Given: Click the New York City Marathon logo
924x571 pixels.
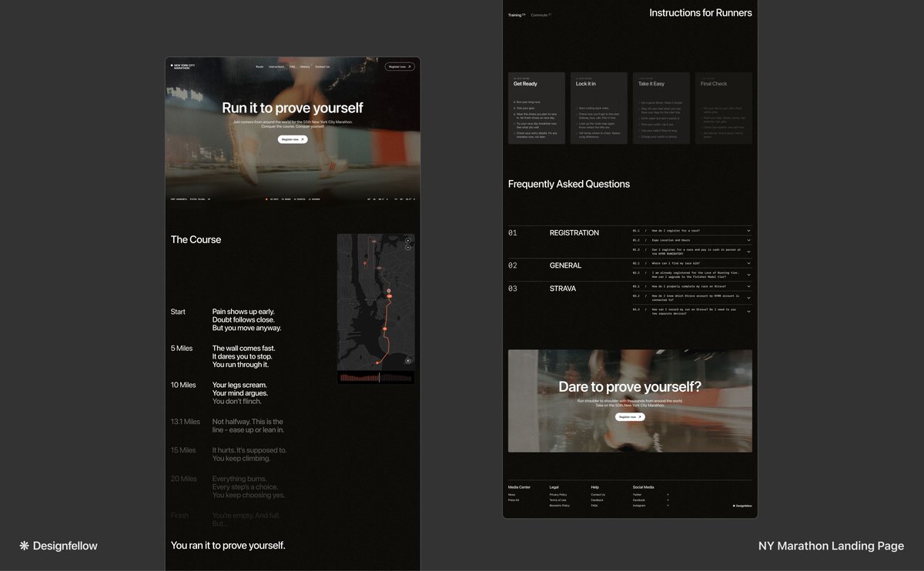Looking at the screenshot, I should click(183, 66).
